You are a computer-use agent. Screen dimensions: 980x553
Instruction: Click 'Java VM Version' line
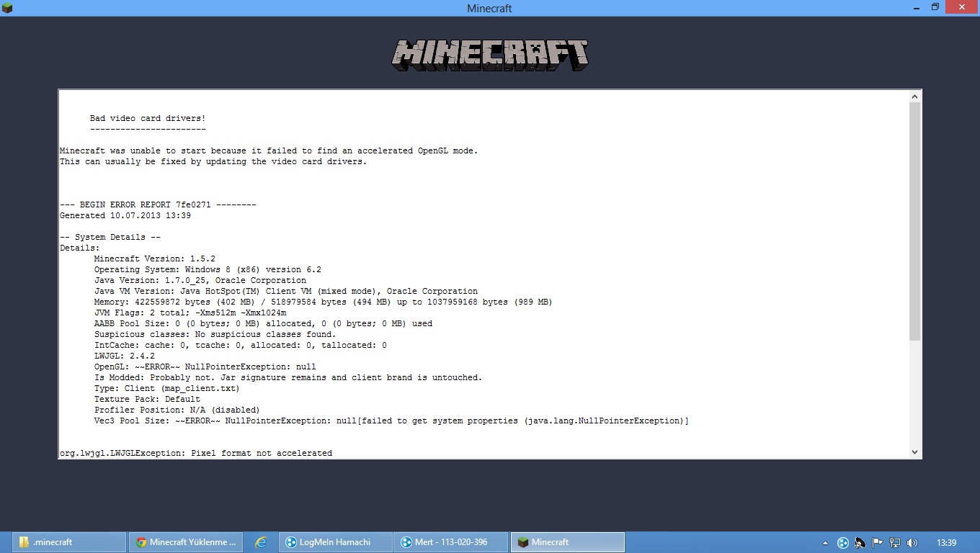286,291
